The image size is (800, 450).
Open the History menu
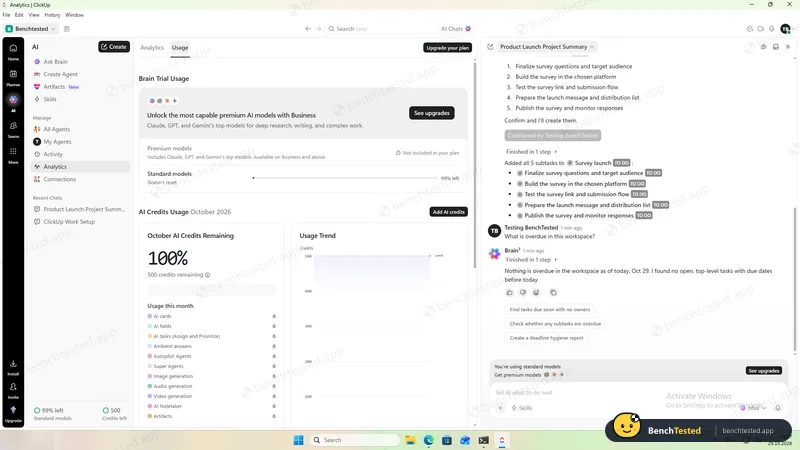(52, 15)
